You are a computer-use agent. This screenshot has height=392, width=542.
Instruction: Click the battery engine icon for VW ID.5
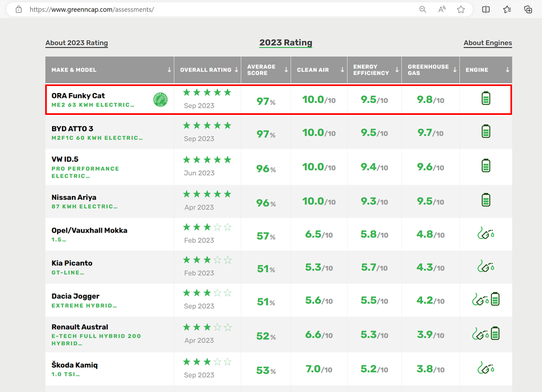pyautogui.click(x=485, y=166)
